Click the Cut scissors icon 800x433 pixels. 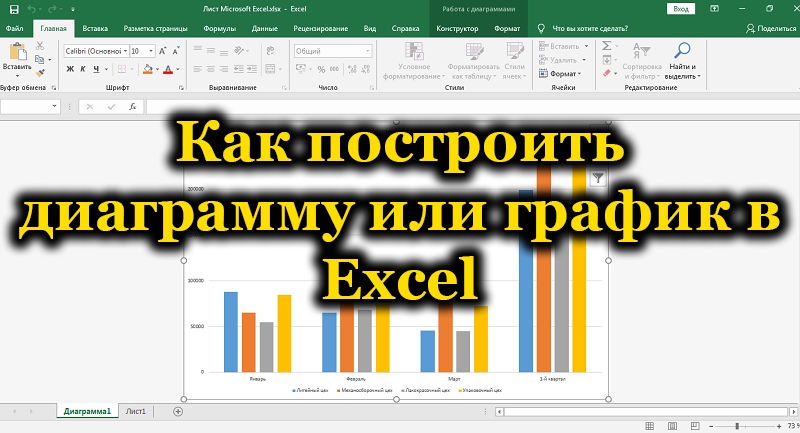pyautogui.click(x=41, y=45)
